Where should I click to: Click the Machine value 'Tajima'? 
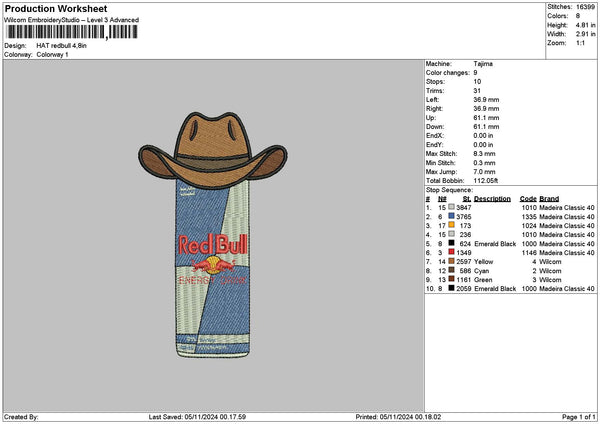pos(483,64)
